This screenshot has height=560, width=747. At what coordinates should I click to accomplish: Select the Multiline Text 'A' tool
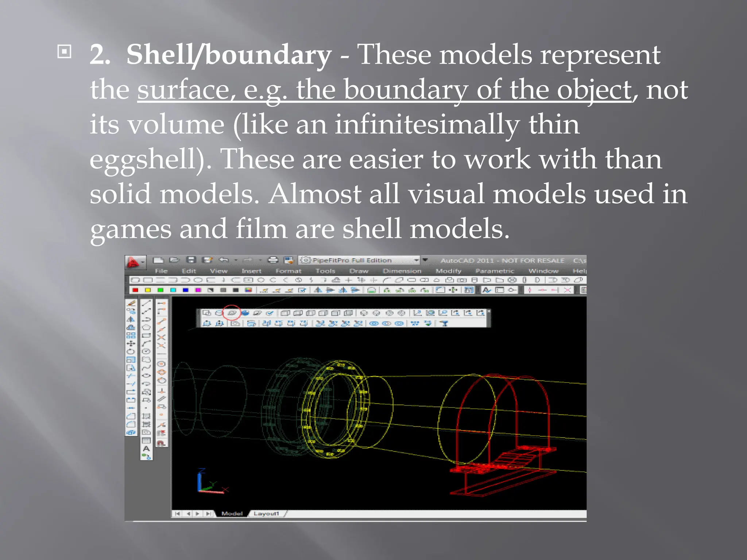pos(146,448)
